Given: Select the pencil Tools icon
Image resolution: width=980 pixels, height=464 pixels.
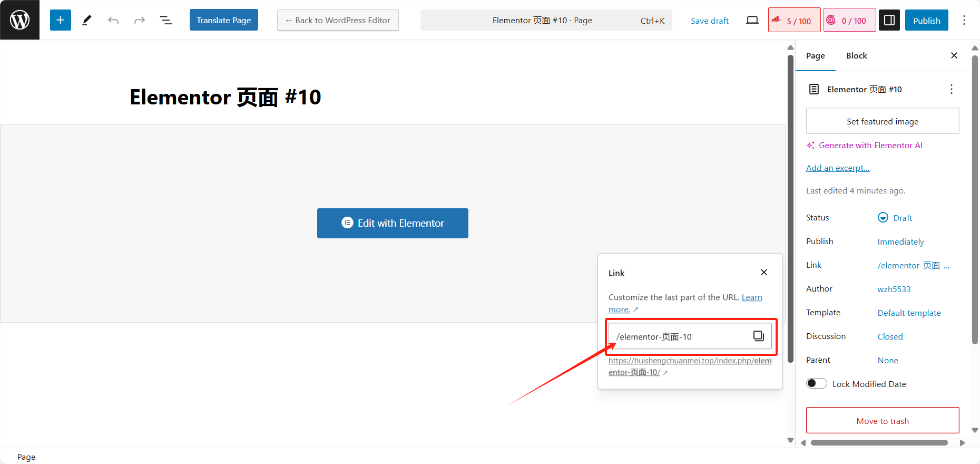Looking at the screenshot, I should 87,20.
